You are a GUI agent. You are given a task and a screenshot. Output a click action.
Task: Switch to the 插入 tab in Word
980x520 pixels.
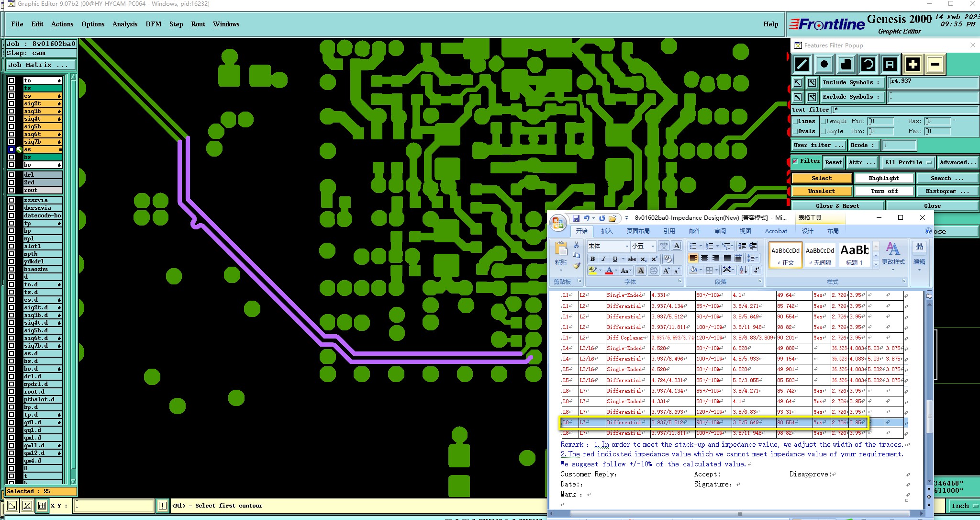click(x=607, y=231)
